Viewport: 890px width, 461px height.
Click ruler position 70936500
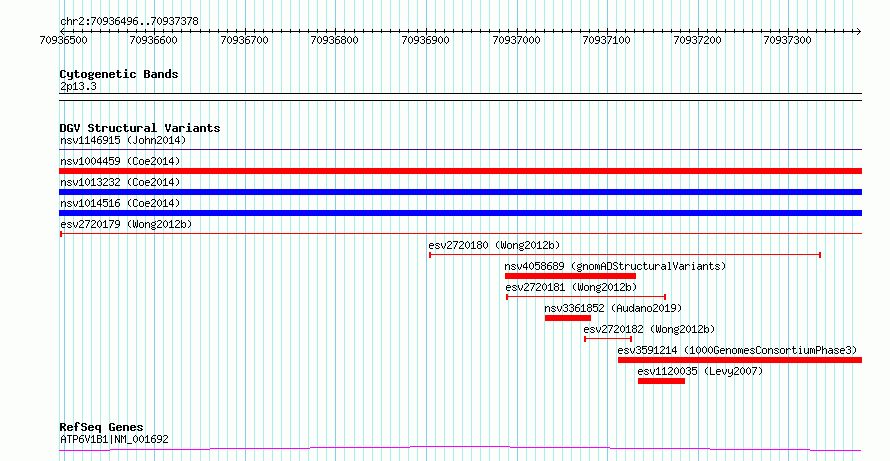pos(64,40)
